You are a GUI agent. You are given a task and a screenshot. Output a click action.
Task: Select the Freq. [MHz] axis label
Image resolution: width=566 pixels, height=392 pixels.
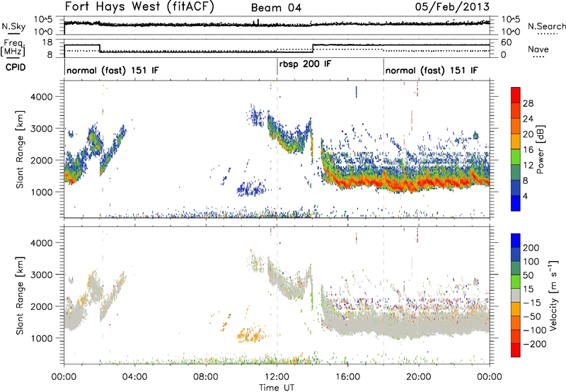13,48
